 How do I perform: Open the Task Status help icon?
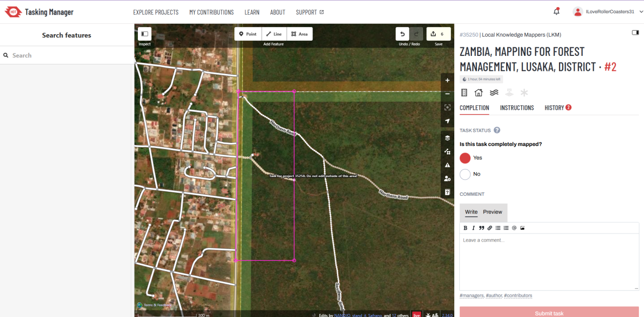(x=497, y=130)
